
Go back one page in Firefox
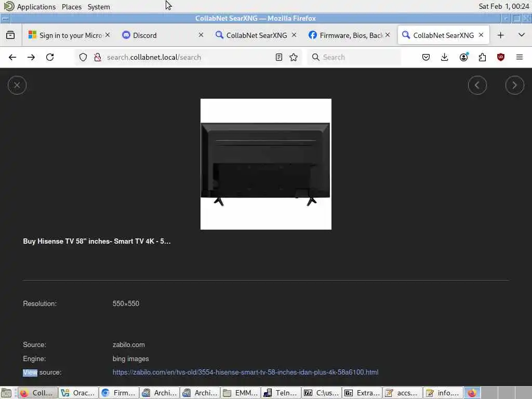point(12,57)
